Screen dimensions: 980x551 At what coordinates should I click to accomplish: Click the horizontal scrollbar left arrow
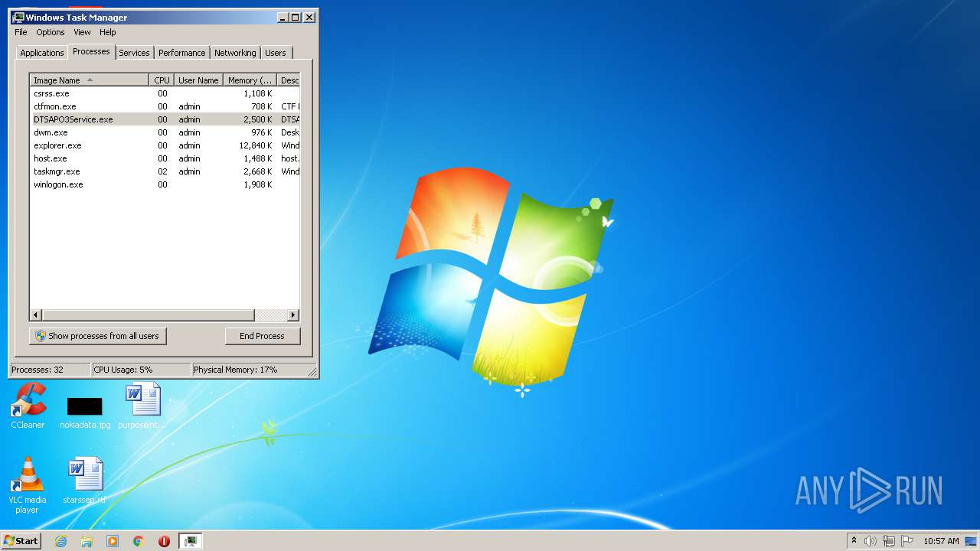click(x=35, y=315)
